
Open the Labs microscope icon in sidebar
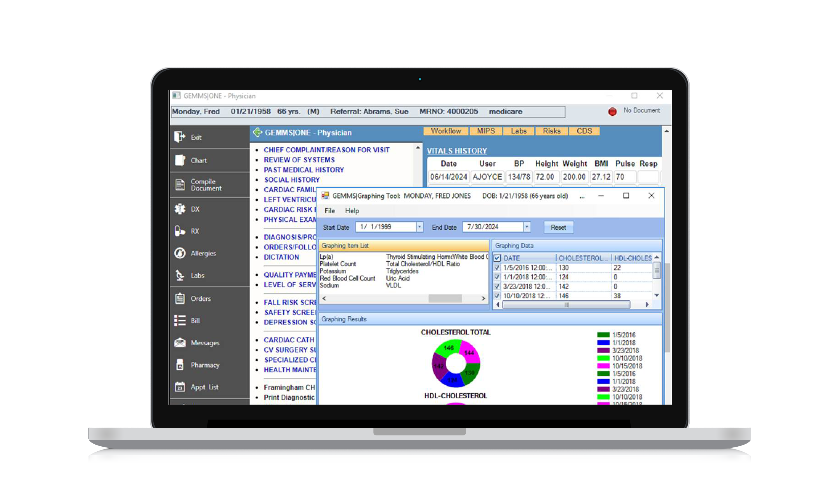pos(179,275)
